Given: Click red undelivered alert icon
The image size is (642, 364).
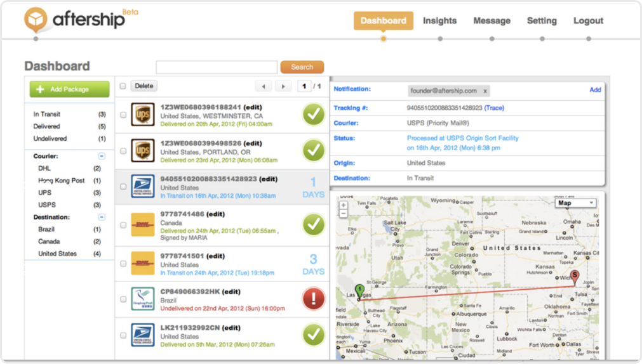Looking at the screenshot, I should click(314, 299).
